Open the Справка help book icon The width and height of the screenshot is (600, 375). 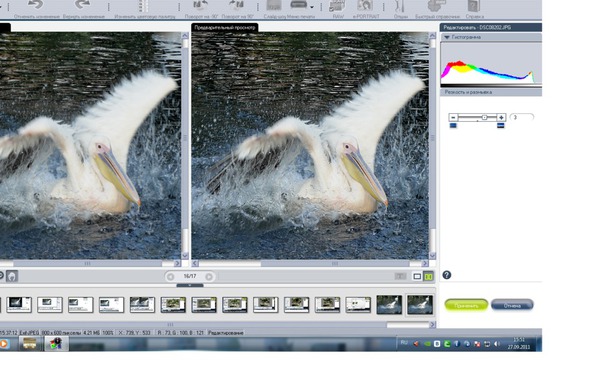(474, 6)
